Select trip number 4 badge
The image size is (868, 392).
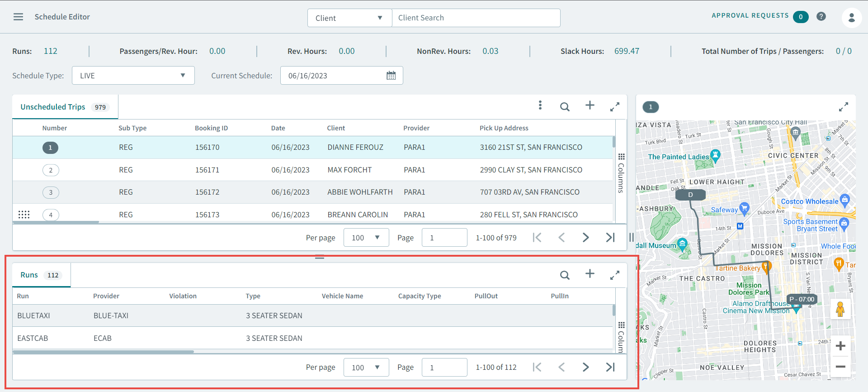(x=51, y=215)
